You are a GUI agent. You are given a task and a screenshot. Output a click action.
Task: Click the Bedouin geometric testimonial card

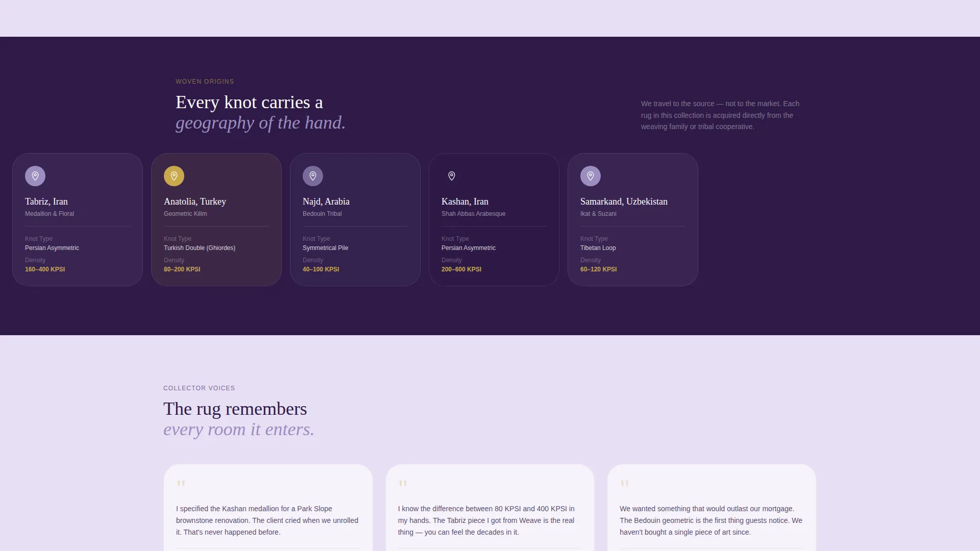pyautogui.click(x=712, y=508)
